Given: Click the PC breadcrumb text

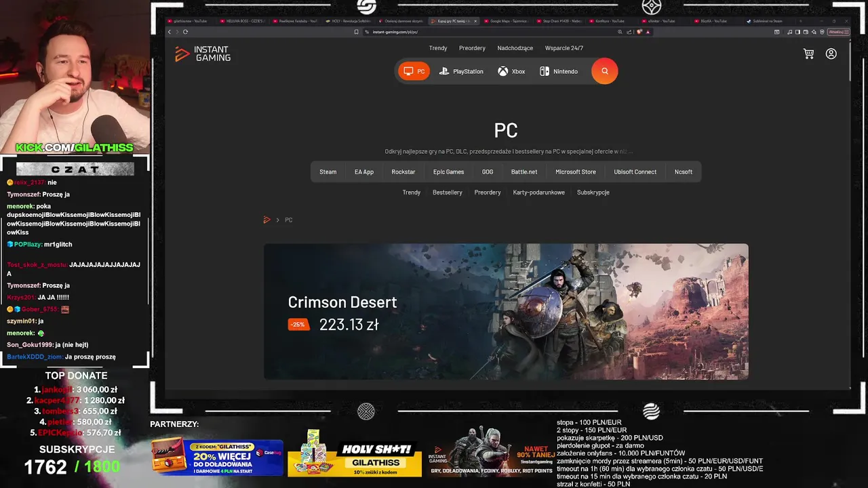Looking at the screenshot, I should click(289, 220).
